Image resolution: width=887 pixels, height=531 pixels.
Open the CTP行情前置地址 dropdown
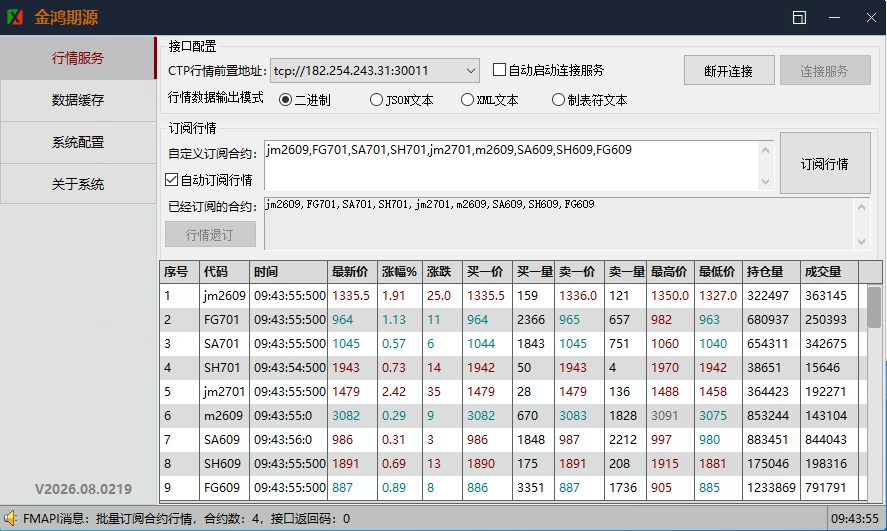click(x=470, y=71)
